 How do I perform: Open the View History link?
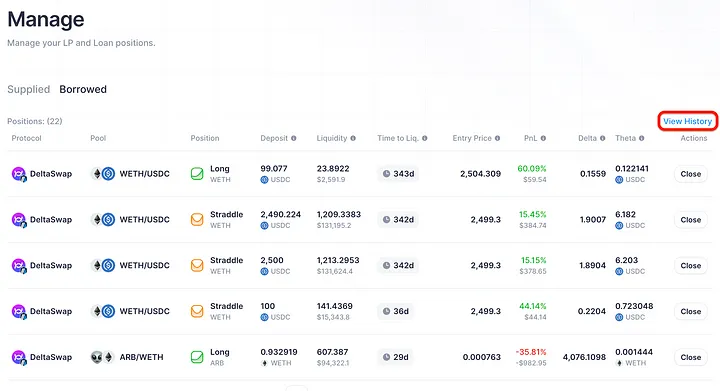[687, 121]
